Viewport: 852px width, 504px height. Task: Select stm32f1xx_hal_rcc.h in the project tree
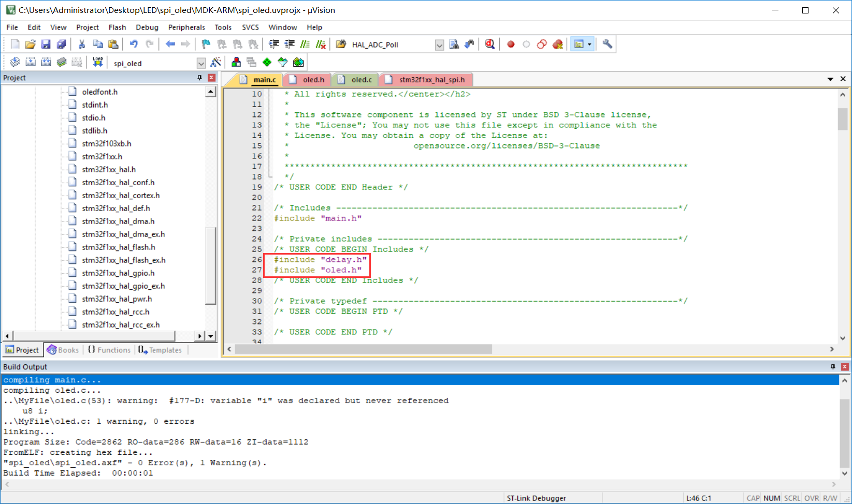click(x=115, y=312)
